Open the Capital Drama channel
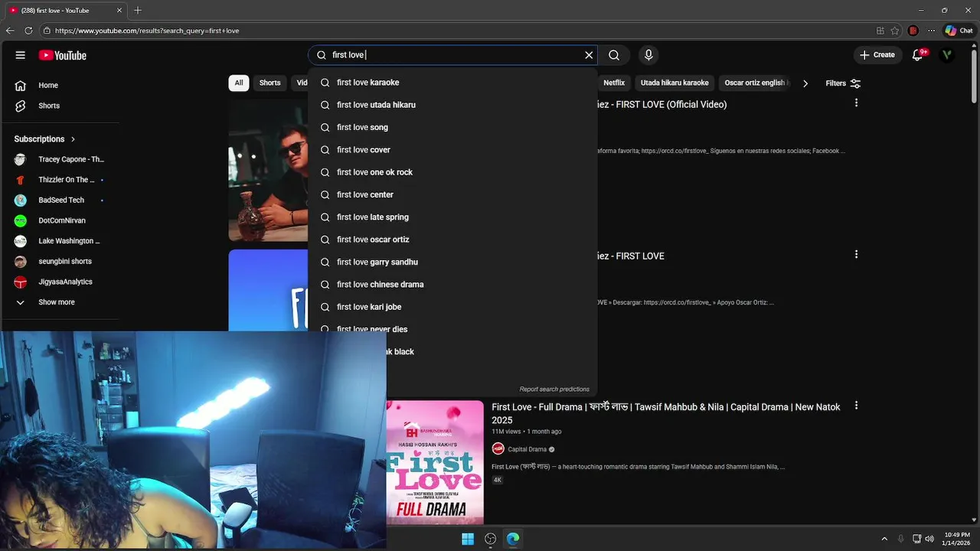Screen dimensions: 980x551 [527, 449]
